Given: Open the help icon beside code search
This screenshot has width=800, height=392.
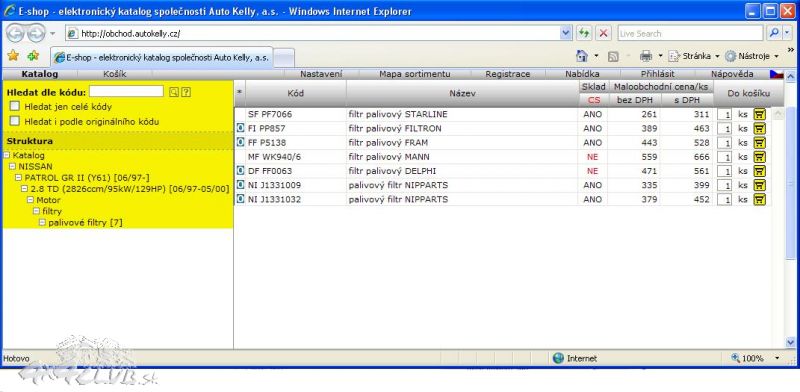Looking at the screenshot, I should tap(186, 92).
